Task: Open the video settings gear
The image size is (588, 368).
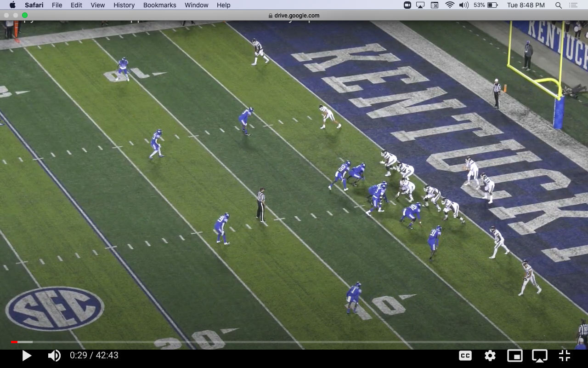Action: [490, 355]
